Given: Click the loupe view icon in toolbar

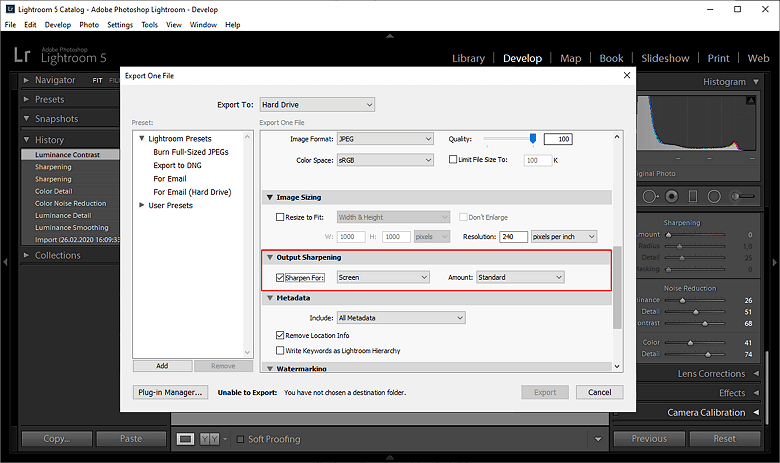Looking at the screenshot, I should click(186, 439).
